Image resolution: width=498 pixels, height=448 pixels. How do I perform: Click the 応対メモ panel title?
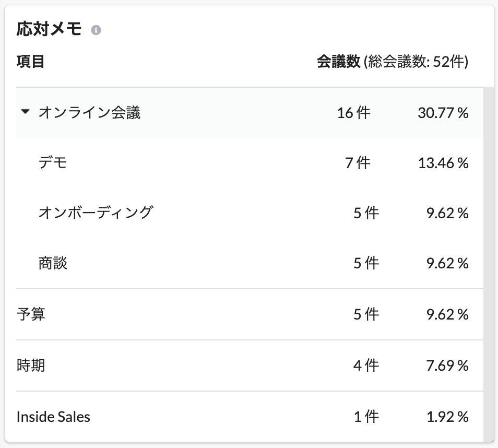49,29
